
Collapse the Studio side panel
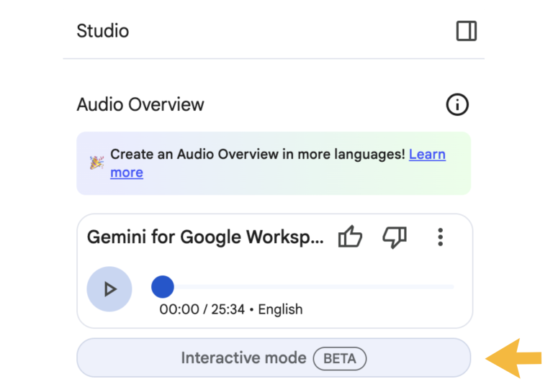click(x=467, y=31)
